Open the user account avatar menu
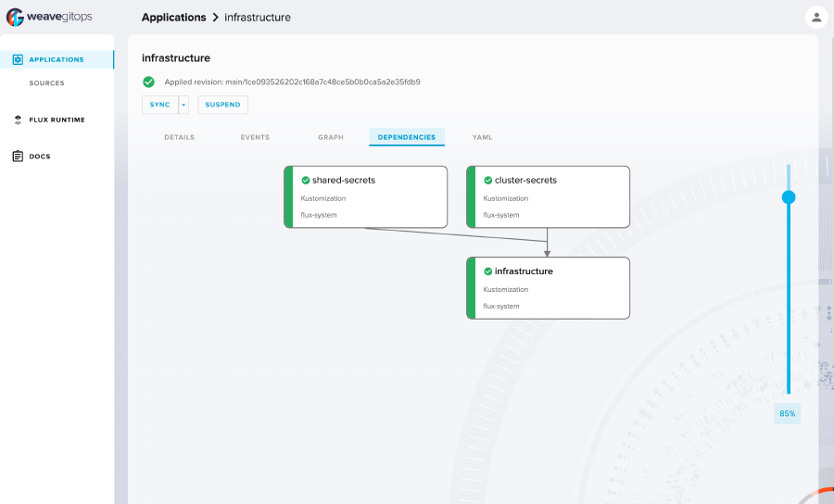Screen dimensions: 834x504 [x=815, y=17]
